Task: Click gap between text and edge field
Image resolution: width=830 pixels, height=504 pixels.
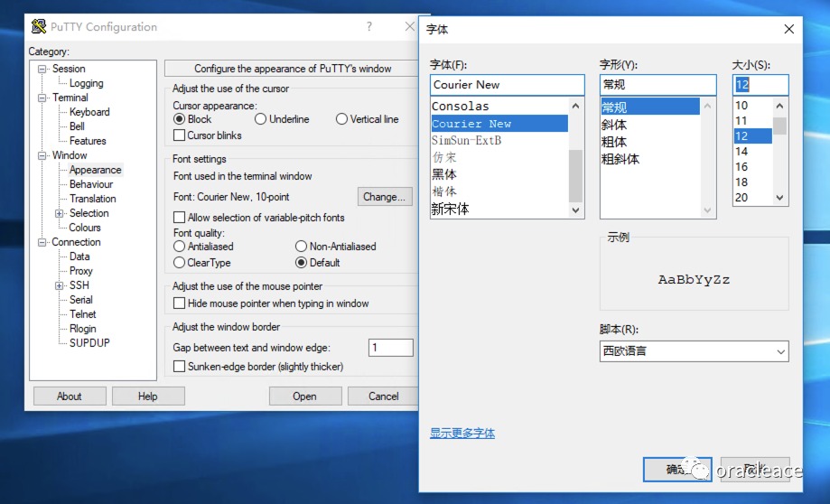Action: click(x=391, y=348)
